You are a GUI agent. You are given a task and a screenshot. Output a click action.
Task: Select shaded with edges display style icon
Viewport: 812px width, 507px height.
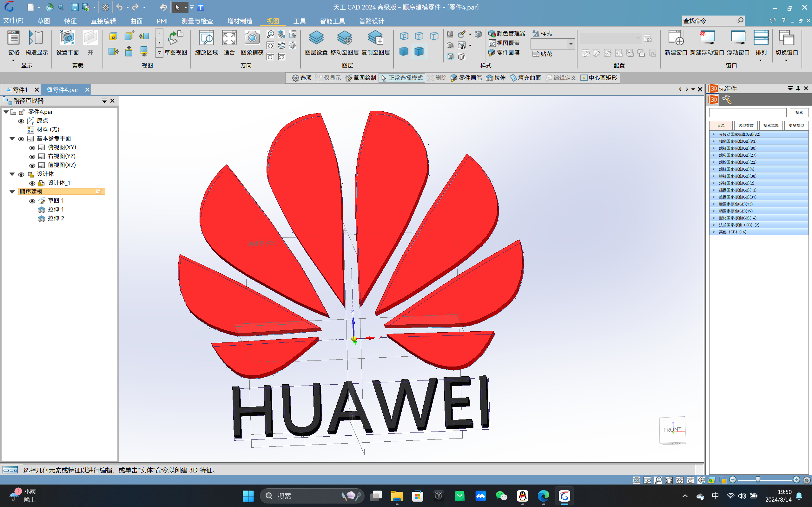pyautogui.click(x=419, y=51)
